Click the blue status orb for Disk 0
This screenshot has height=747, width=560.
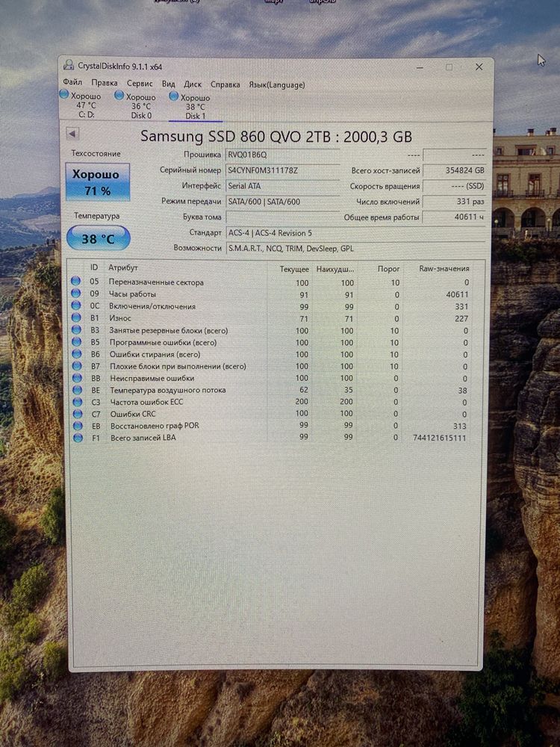119,96
